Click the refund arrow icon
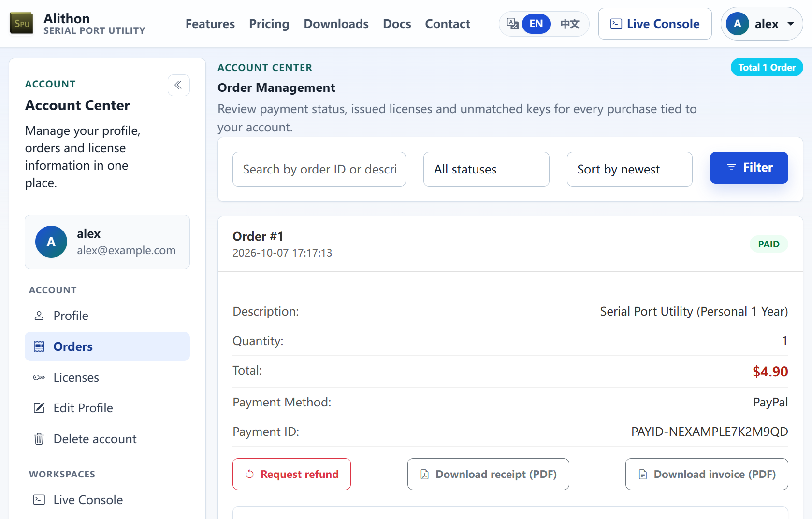Viewport: 812px width, 519px height. click(x=250, y=474)
